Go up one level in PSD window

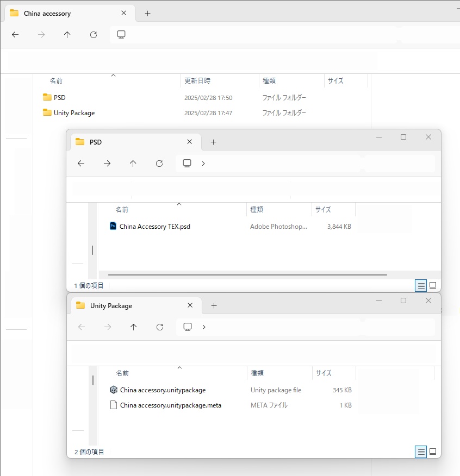point(133,164)
